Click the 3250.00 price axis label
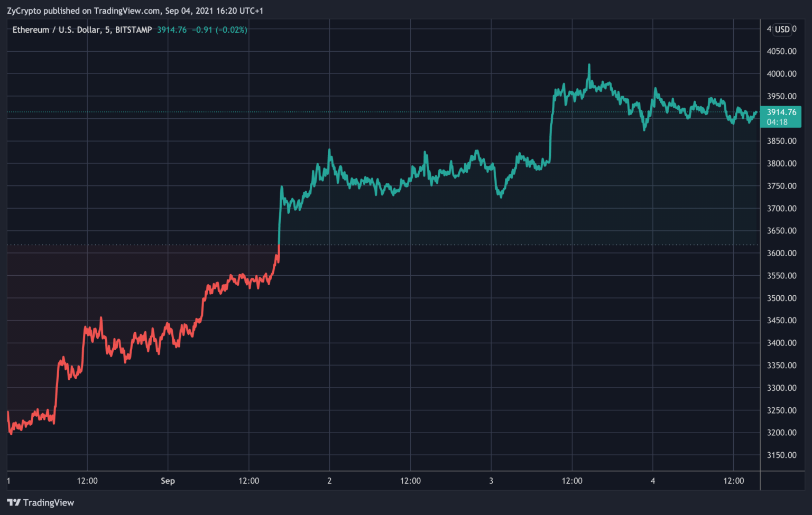The width and height of the screenshot is (812, 515). click(781, 410)
